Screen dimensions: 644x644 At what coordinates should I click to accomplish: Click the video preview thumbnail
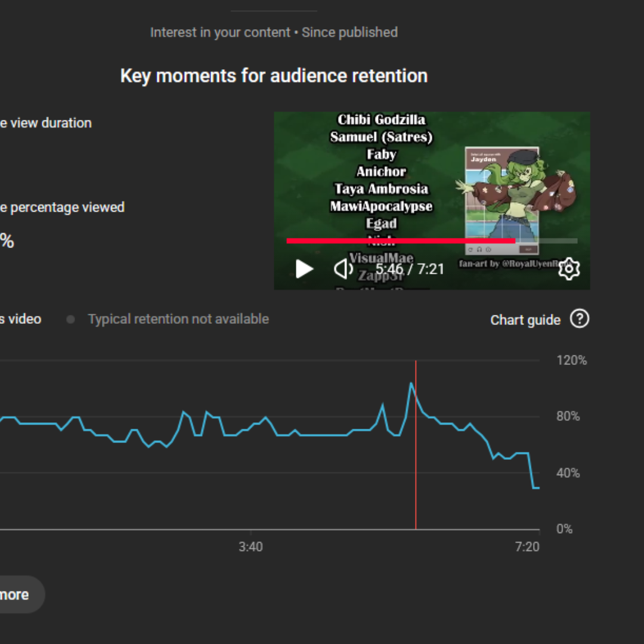(432, 200)
